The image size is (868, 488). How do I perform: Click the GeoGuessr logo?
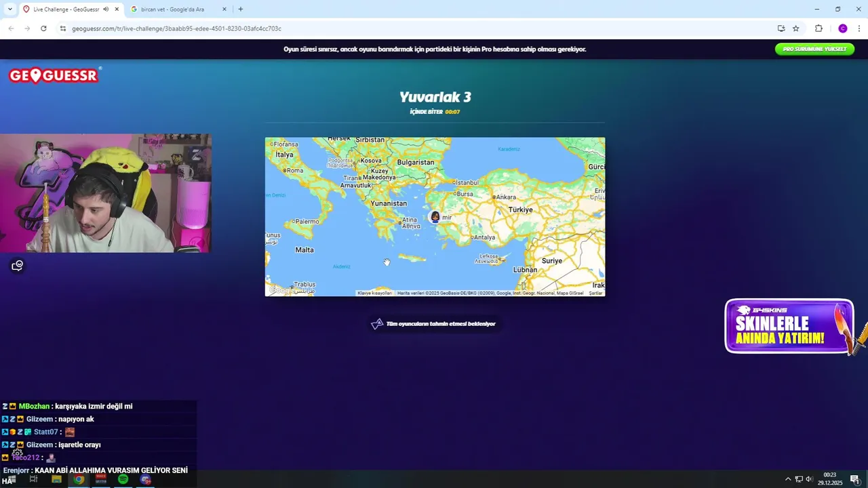(x=54, y=75)
